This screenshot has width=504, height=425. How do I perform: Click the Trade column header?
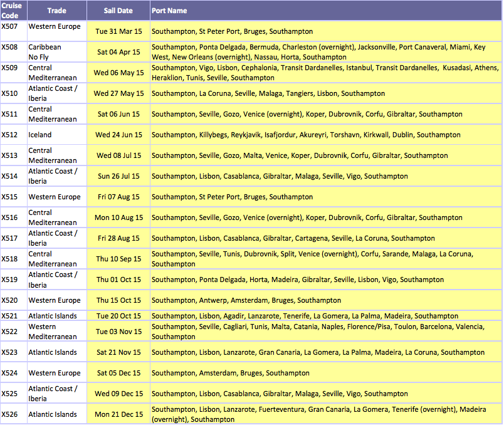[56, 11]
